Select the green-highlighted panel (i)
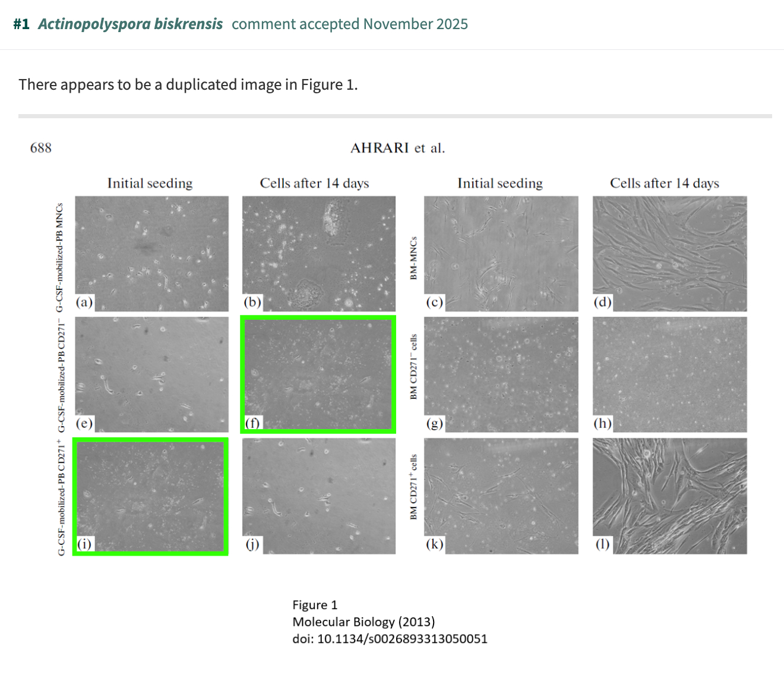The width and height of the screenshot is (784, 681). [151, 496]
